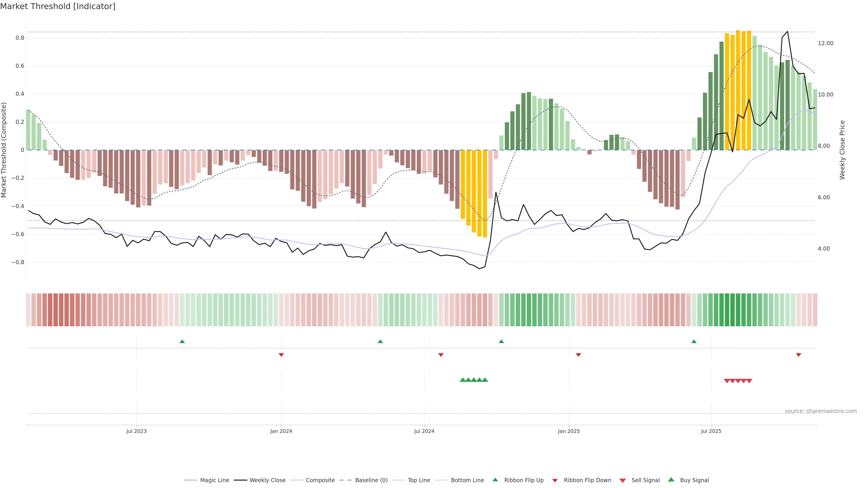Click the Jul 2024 x-axis tick label

point(424,431)
